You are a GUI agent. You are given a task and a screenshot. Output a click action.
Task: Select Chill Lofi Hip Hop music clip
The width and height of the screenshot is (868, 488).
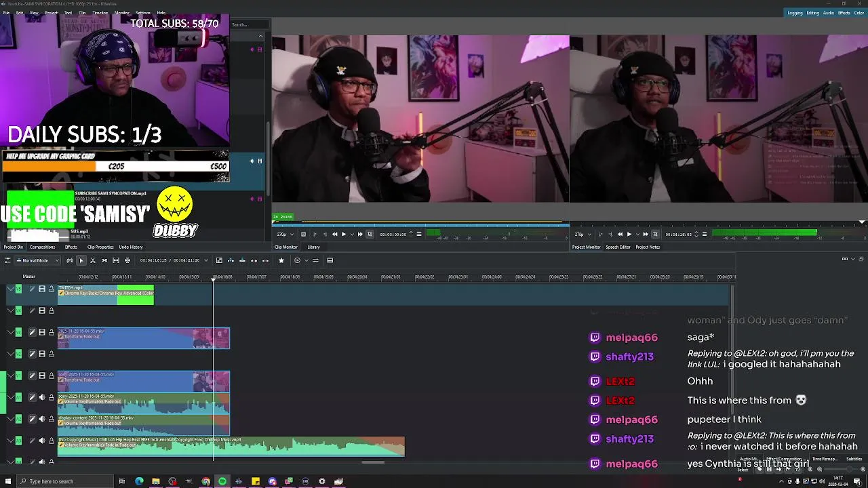[231, 446]
